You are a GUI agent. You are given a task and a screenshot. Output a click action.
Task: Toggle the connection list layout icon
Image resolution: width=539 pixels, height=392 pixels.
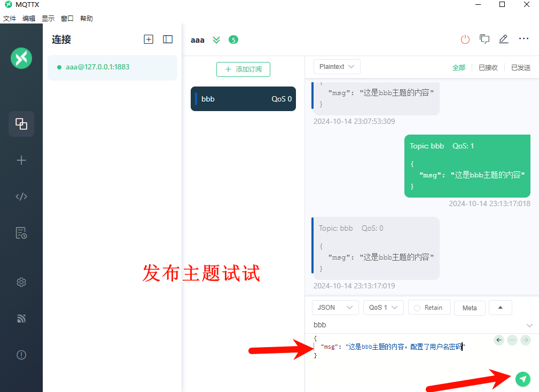tap(168, 39)
